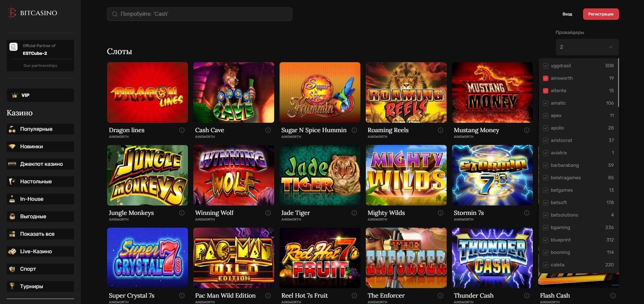Click the VIP crown icon
Screen dimensions: 644x304
(x=14, y=95)
